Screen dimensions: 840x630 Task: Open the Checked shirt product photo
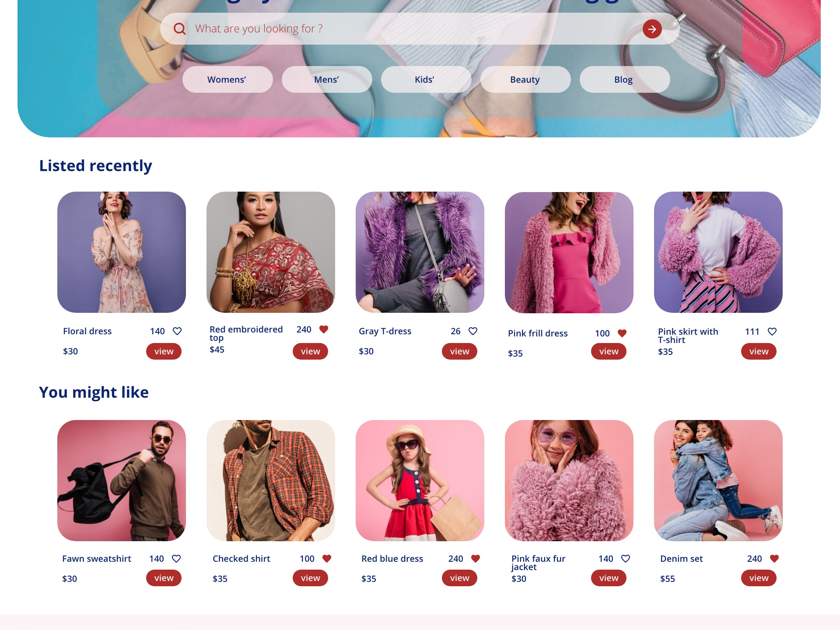pyautogui.click(x=271, y=480)
